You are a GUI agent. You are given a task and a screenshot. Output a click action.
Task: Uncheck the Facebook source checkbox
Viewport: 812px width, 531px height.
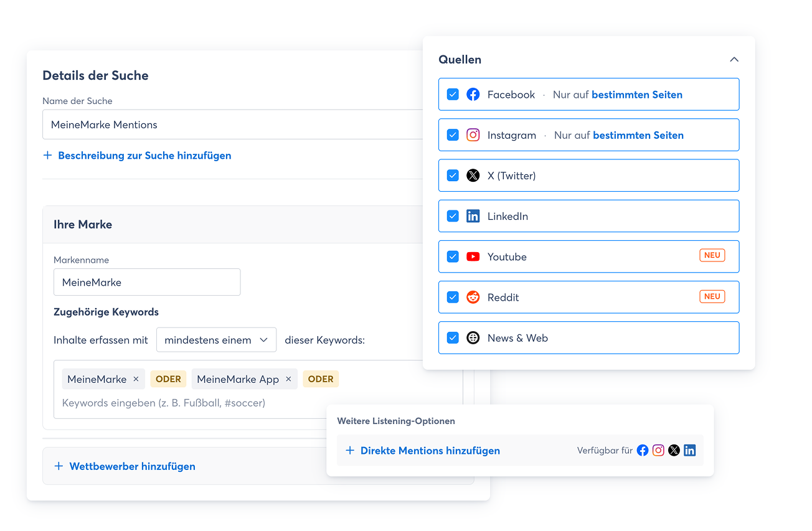tap(453, 95)
